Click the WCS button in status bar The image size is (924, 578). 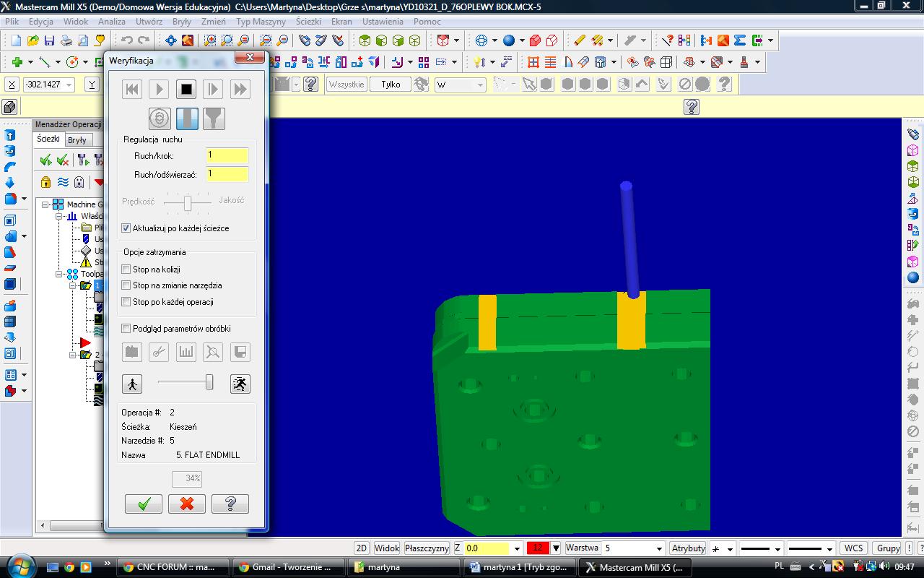pyautogui.click(x=854, y=548)
